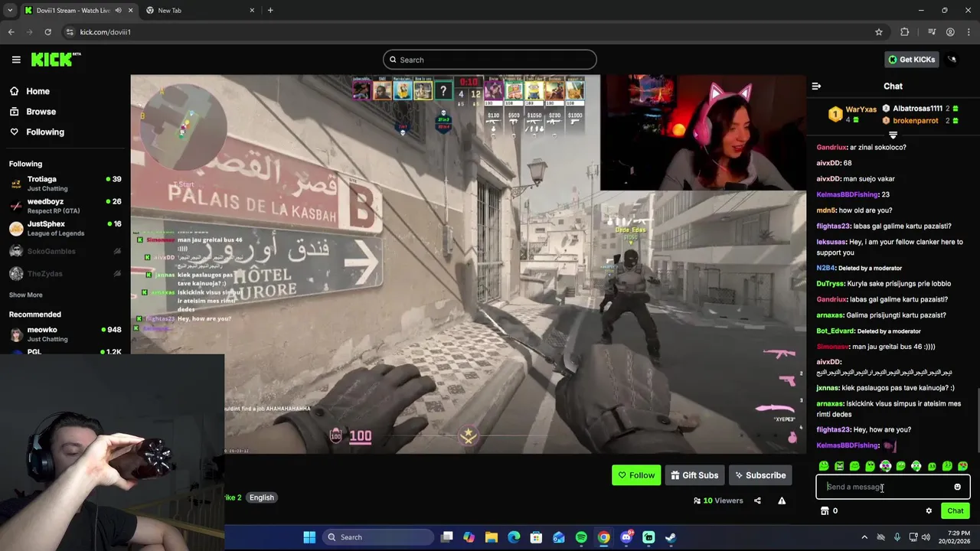This screenshot has height=551, width=980.
Task: Open taskbar volume speaker icon
Action: 926,537
